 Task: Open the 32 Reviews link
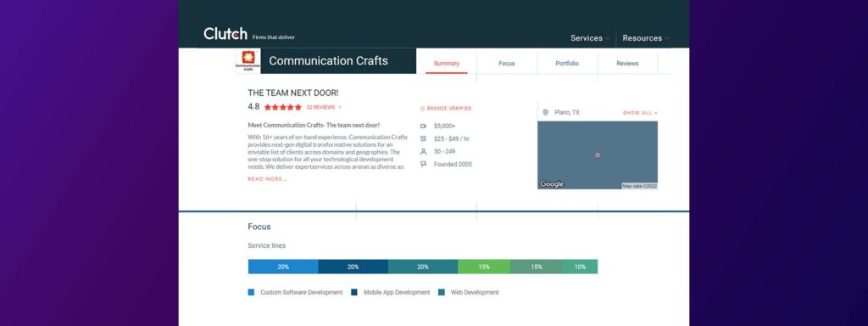(324, 107)
